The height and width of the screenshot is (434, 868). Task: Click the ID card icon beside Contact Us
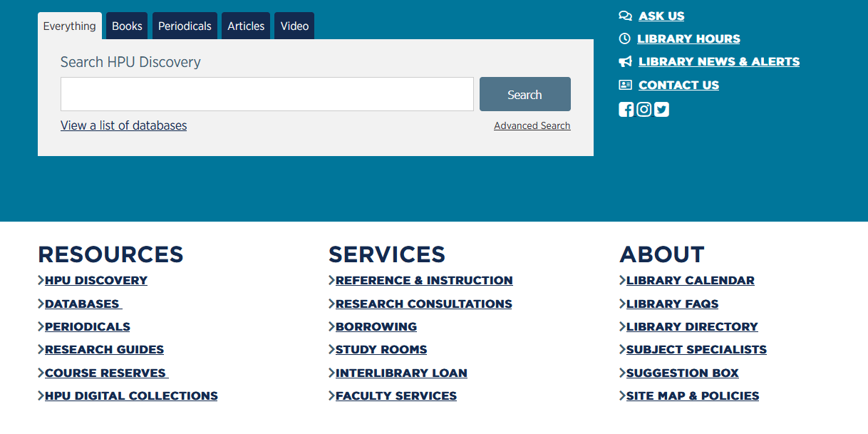[x=626, y=85]
